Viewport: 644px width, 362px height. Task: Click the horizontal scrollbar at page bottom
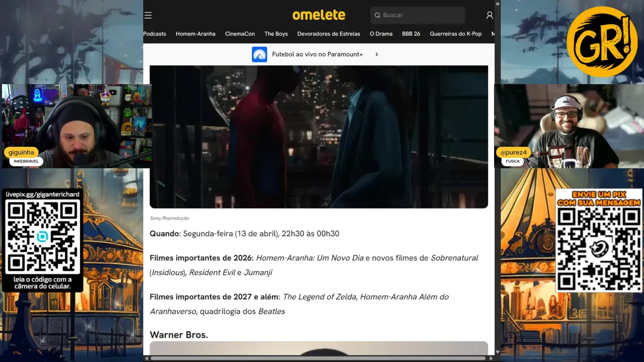[318, 358]
